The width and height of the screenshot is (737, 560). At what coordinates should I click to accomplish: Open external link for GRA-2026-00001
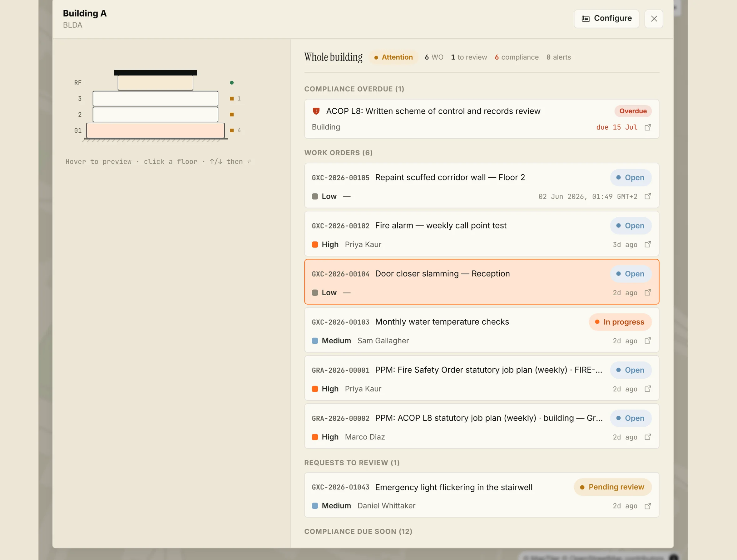click(x=648, y=389)
